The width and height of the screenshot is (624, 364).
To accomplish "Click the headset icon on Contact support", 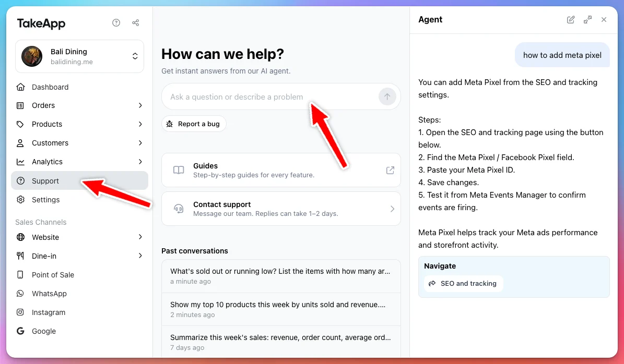I will tap(179, 209).
